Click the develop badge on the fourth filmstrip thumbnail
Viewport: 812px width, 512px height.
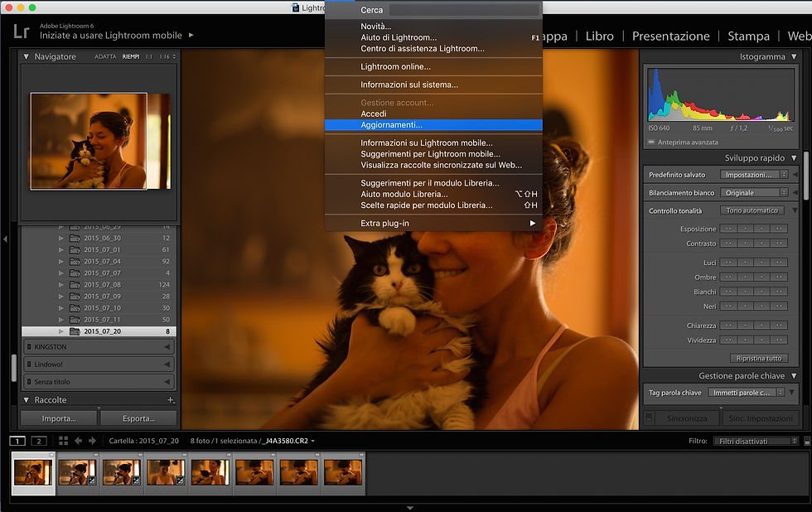(181, 481)
